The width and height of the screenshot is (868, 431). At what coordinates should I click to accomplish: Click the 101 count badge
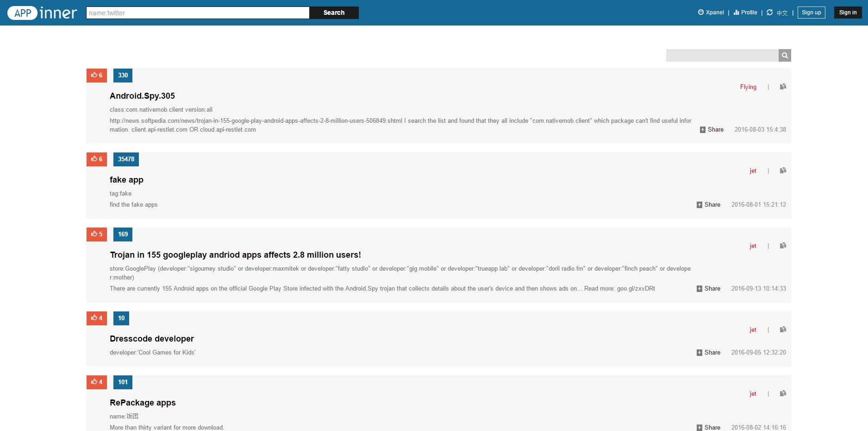click(x=123, y=382)
